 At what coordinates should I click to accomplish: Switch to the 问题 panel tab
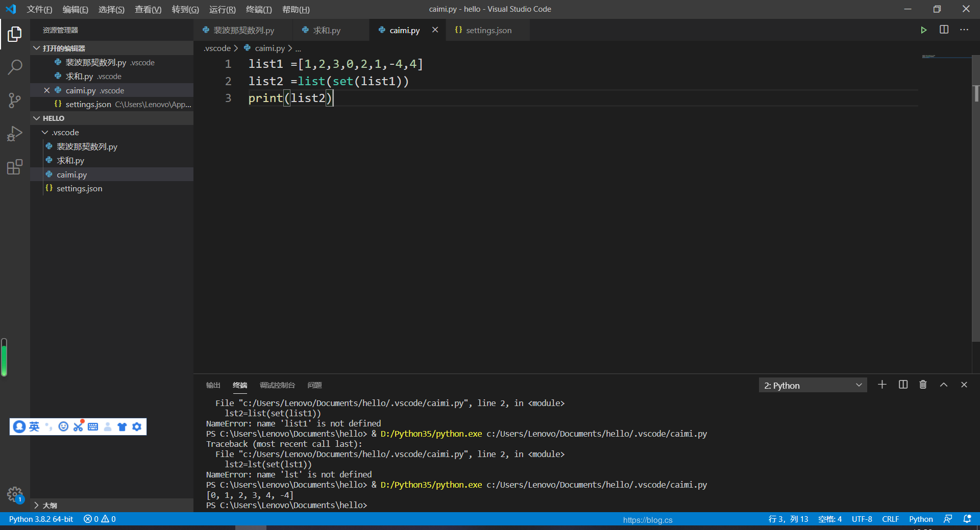click(x=314, y=385)
